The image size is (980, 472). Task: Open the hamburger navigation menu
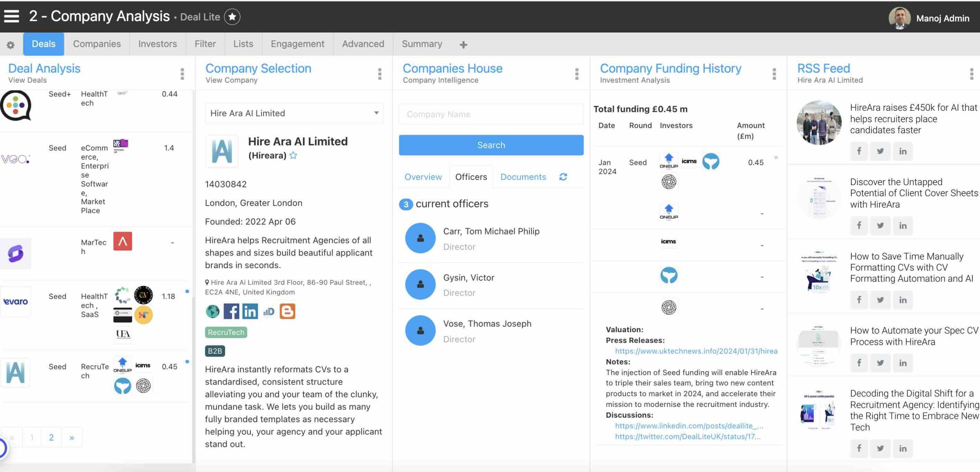11,16
